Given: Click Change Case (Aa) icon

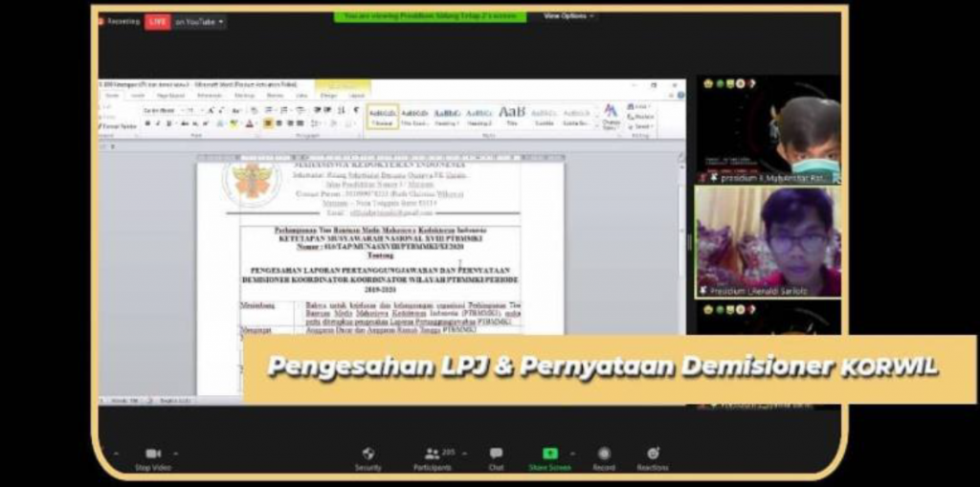Looking at the screenshot, I should 236,111.
